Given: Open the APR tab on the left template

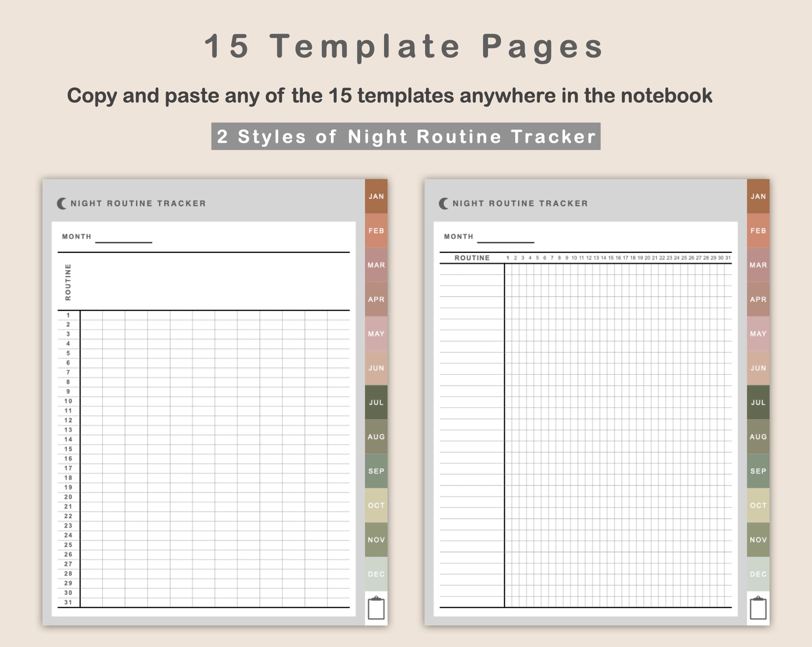Looking at the screenshot, I should [376, 300].
